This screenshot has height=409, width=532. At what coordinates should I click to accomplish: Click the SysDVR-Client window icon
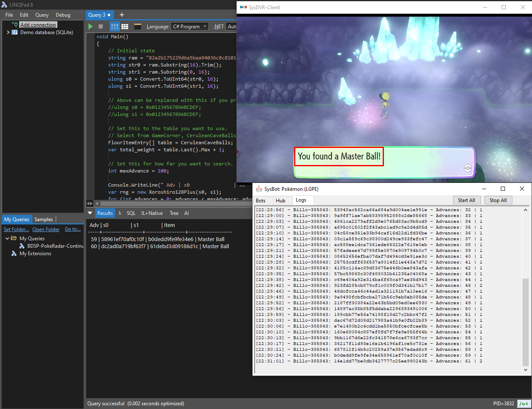[x=243, y=7]
